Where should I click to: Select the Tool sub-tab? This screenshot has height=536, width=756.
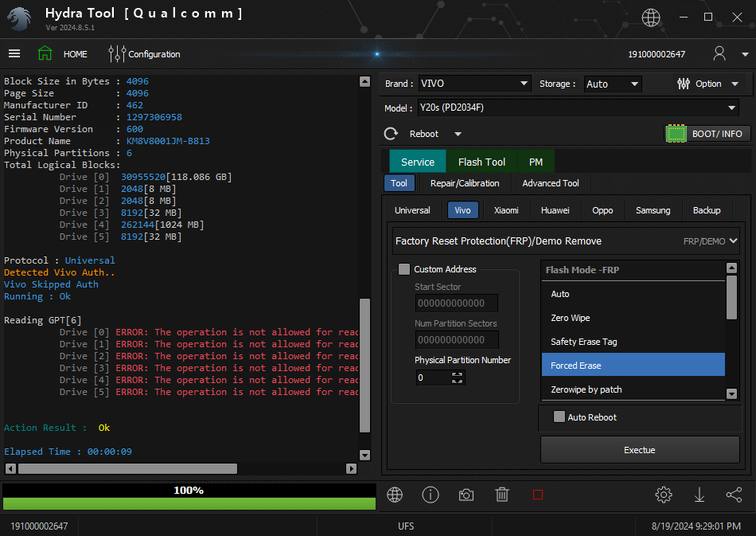tap(399, 183)
